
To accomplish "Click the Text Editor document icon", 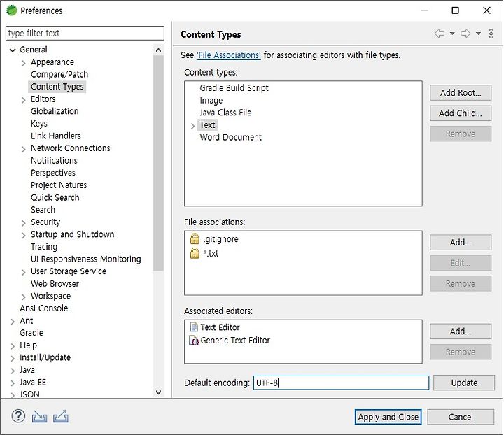I will click(x=194, y=327).
